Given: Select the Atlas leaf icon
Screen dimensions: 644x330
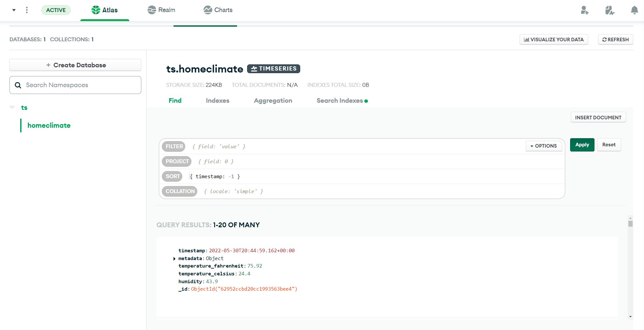Looking at the screenshot, I should (96, 10).
